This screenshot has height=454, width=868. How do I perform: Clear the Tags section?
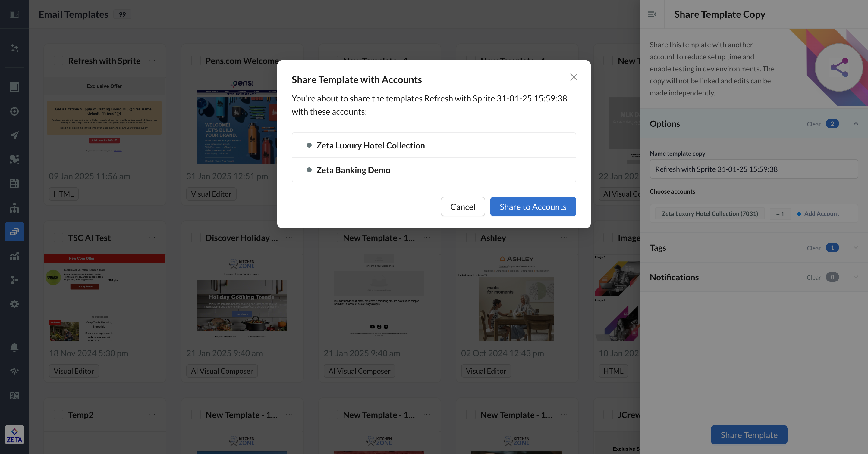[x=813, y=248]
